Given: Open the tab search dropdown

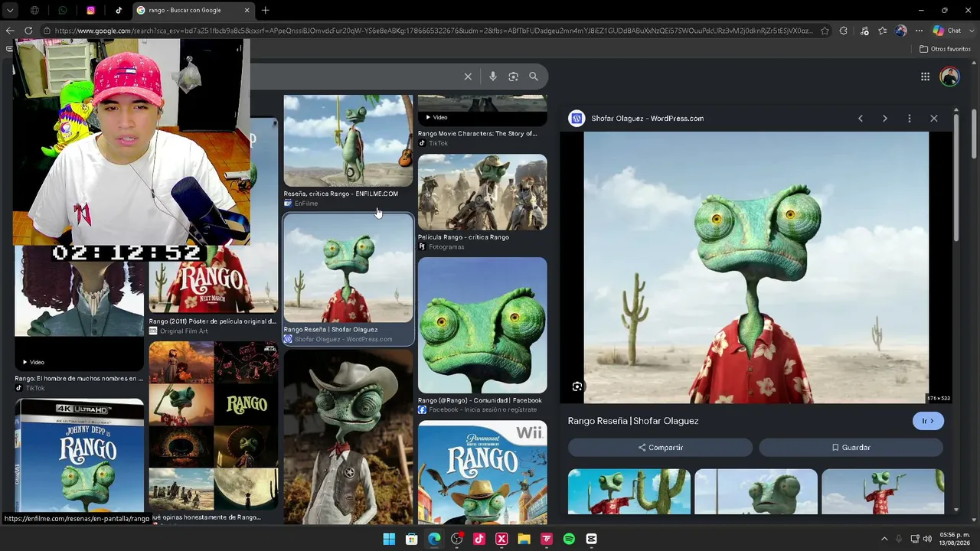Looking at the screenshot, I should (10, 10).
